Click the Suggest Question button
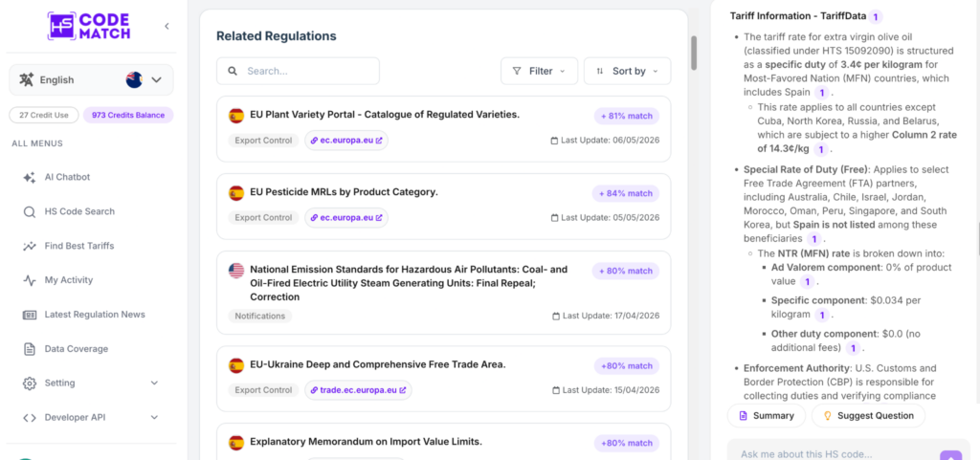The image size is (980, 460). click(868, 416)
